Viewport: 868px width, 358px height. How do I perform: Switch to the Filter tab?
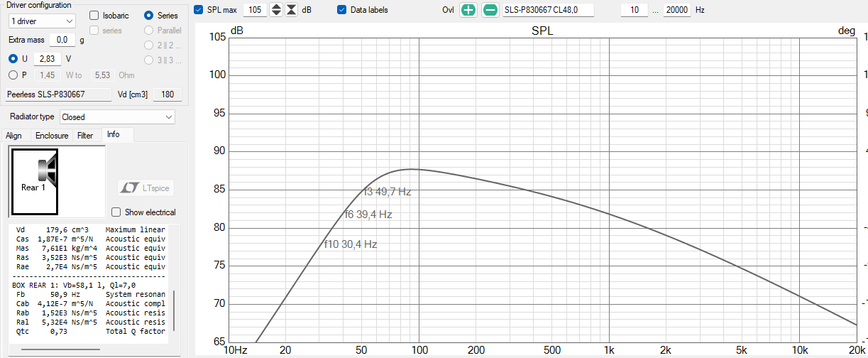[85, 135]
